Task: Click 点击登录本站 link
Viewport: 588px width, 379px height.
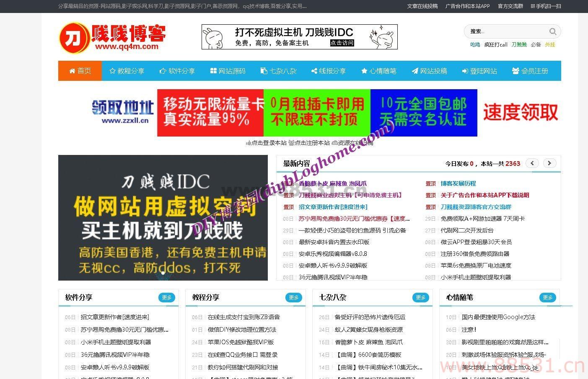Action: click(x=266, y=143)
